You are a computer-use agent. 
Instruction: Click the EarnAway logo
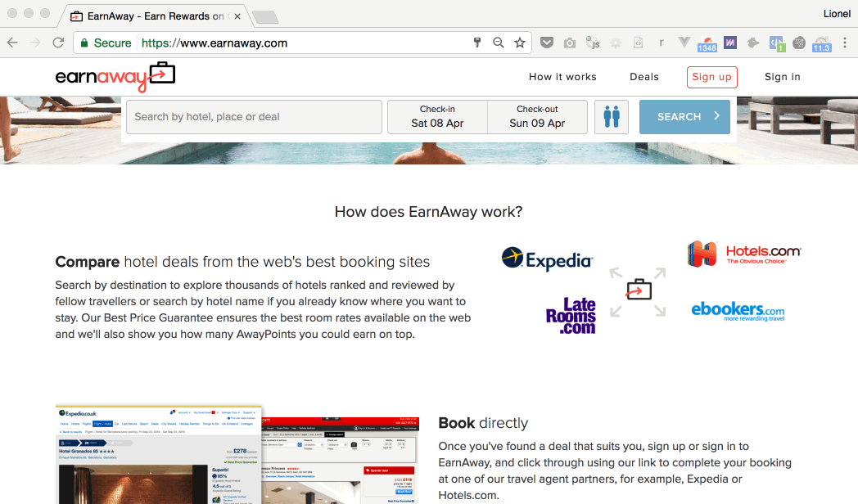(115, 77)
